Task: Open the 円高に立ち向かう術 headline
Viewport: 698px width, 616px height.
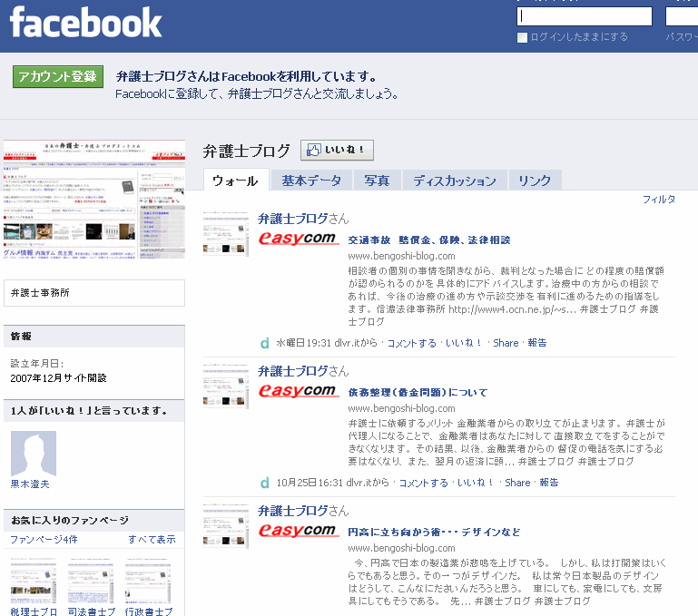Action: tap(434, 533)
